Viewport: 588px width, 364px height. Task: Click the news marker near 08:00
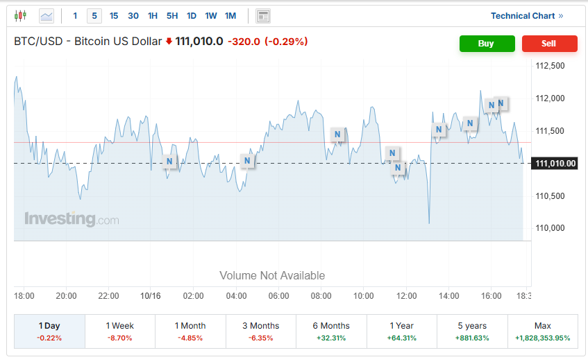pyautogui.click(x=337, y=135)
